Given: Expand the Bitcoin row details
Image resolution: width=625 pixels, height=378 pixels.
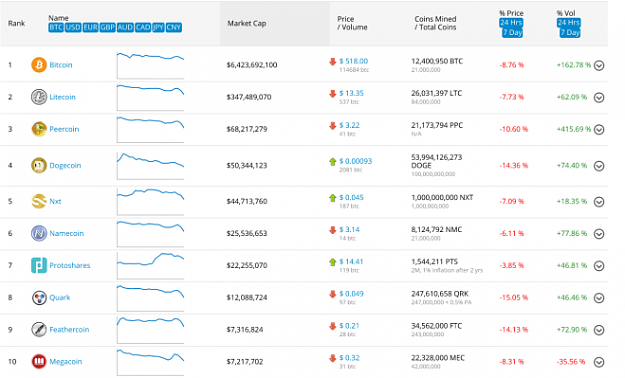Looking at the screenshot, I should (599, 65).
